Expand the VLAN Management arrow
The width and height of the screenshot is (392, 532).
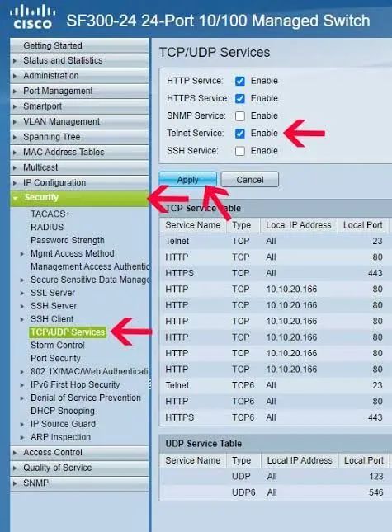coord(15,122)
